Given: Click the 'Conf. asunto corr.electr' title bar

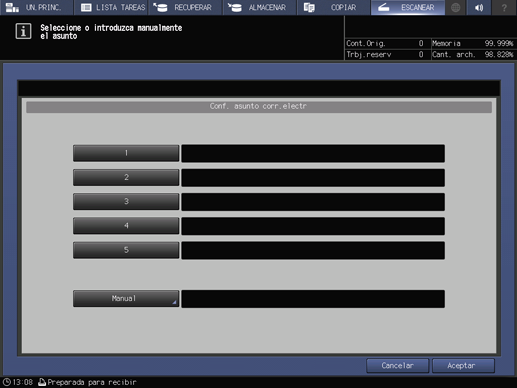Looking at the screenshot, I should (259, 106).
